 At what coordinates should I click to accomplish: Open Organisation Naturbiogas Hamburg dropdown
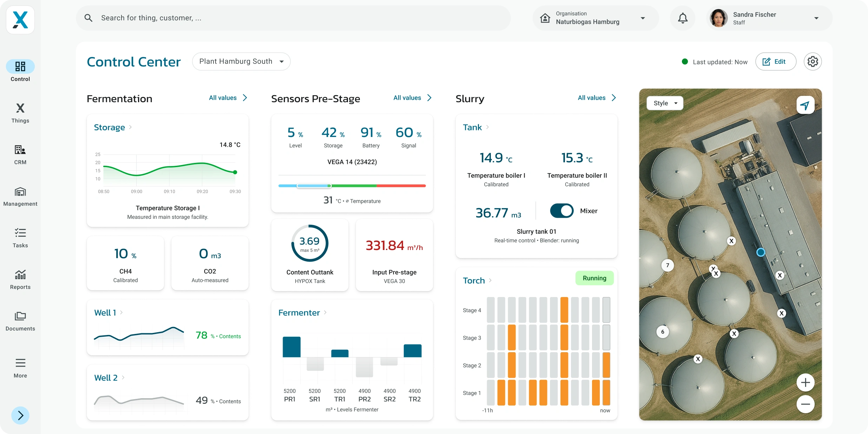point(596,18)
